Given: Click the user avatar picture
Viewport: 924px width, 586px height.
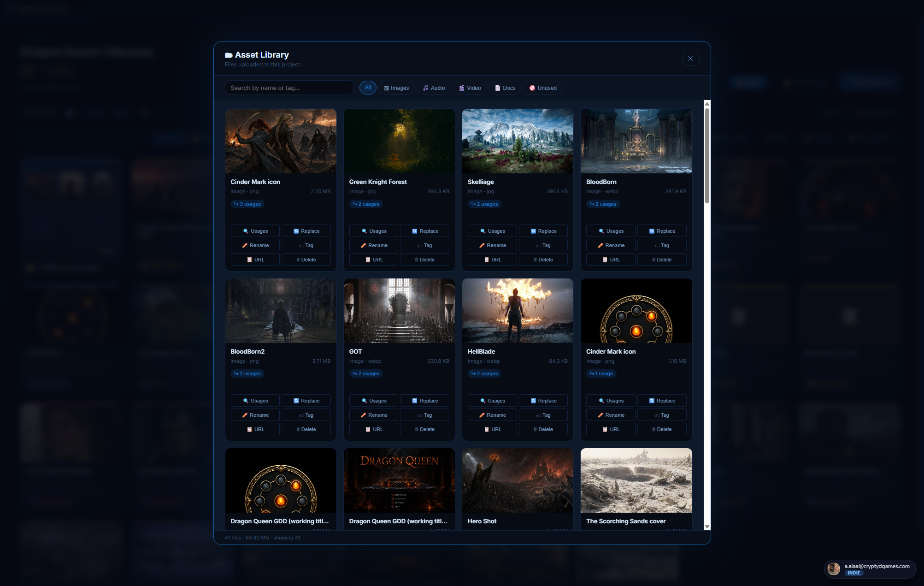Looking at the screenshot, I should (x=834, y=569).
